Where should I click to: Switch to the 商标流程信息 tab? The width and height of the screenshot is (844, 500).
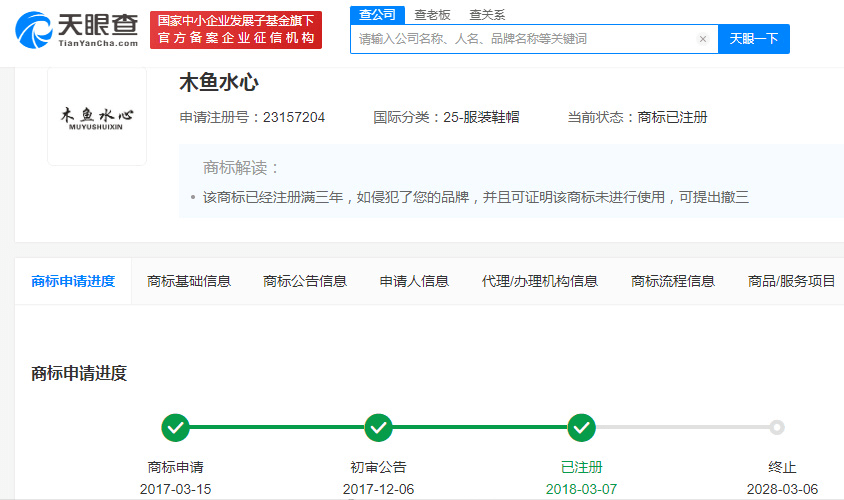[x=673, y=281]
